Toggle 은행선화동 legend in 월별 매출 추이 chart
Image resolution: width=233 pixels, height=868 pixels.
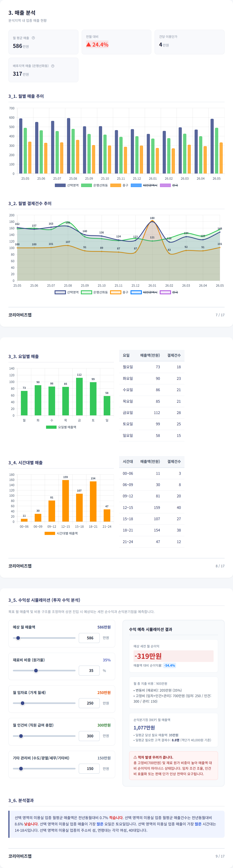click(94, 185)
